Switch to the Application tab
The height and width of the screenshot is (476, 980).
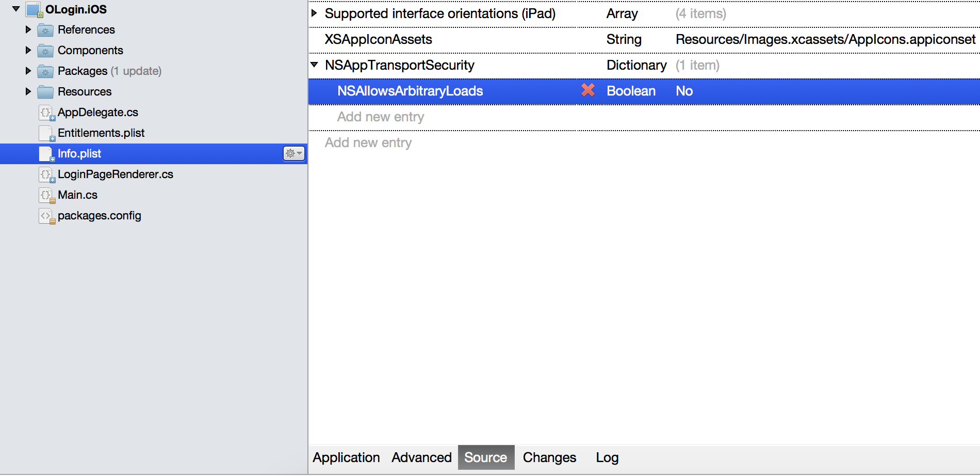tap(346, 457)
